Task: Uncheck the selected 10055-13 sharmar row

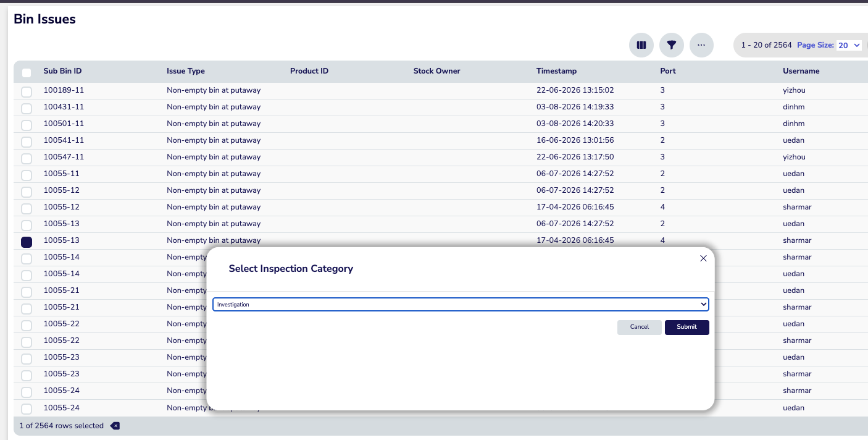Action: pyautogui.click(x=27, y=242)
